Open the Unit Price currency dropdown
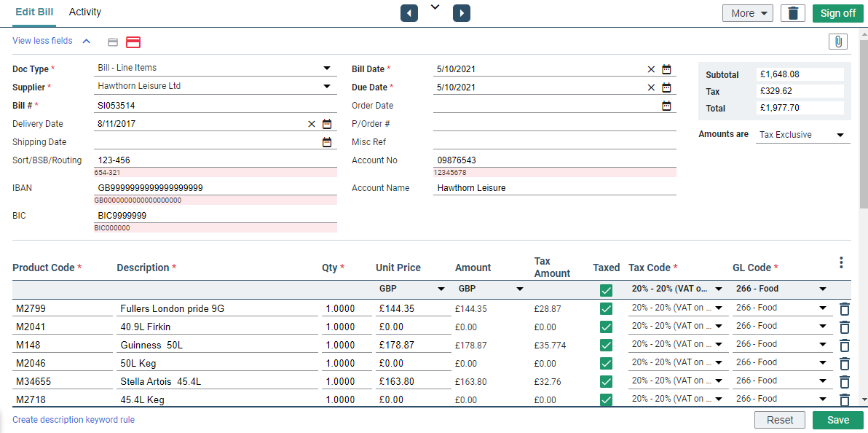The height and width of the screenshot is (433, 868). (441, 289)
